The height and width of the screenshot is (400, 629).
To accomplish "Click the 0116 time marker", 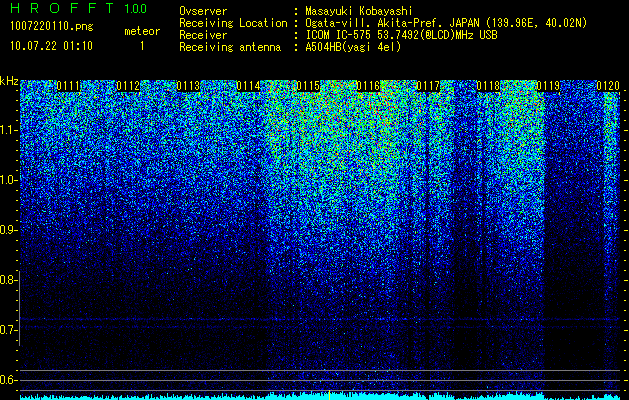I will tap(368, 86).
